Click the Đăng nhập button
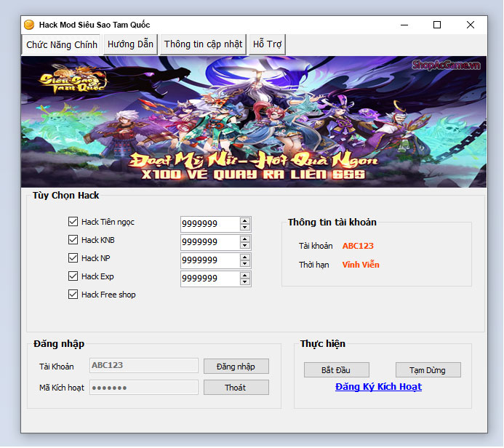 tap(236, 367)
